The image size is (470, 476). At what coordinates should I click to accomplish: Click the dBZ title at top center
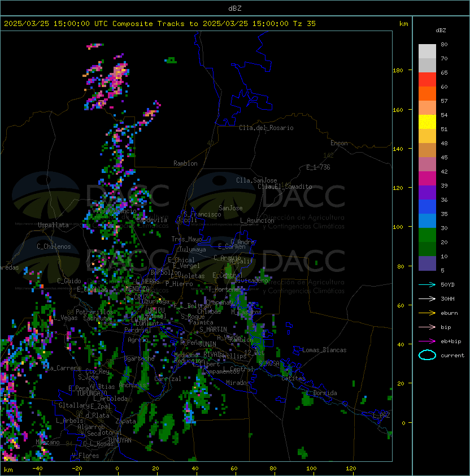pos(235,8)
